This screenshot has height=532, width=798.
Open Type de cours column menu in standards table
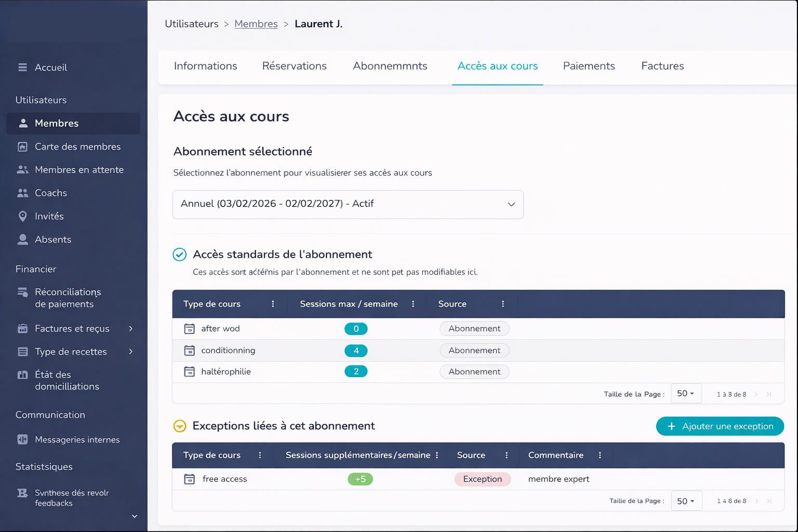click(273, 304)
